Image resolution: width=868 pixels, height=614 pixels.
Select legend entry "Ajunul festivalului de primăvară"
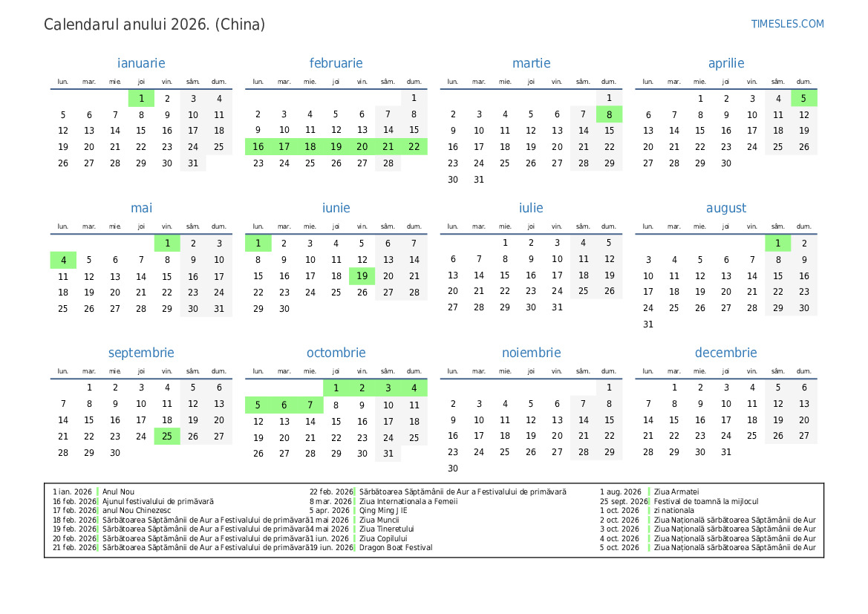[x=157, y=502]
